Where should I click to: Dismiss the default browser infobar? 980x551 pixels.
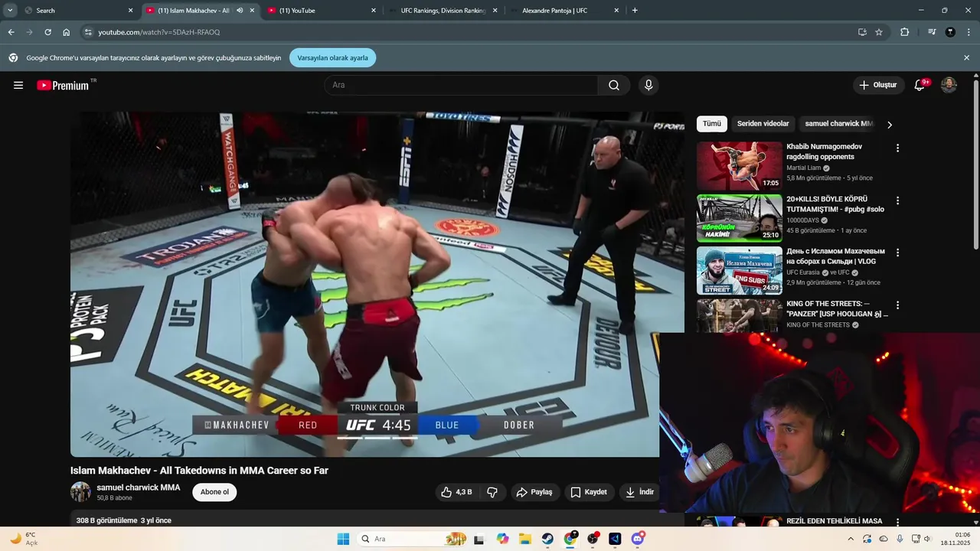[x=966, y=57]
